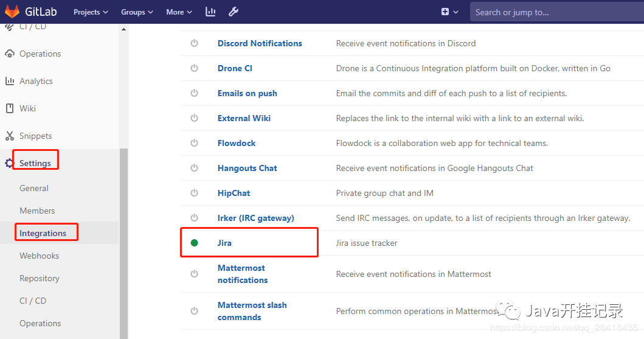The height and width of the screenshot is (339, 644).
Task: Click the power status icon for Flowdock
Action: click(194, 143)
